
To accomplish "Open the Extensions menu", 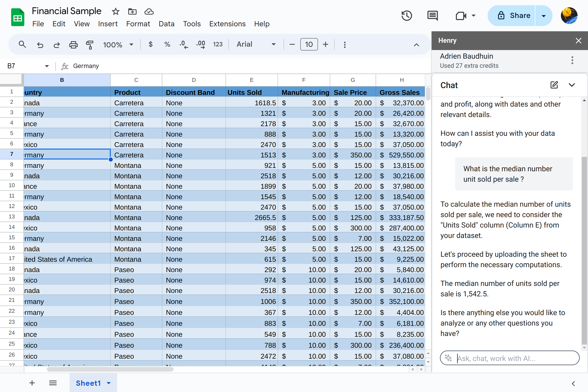I will point(227,24).
